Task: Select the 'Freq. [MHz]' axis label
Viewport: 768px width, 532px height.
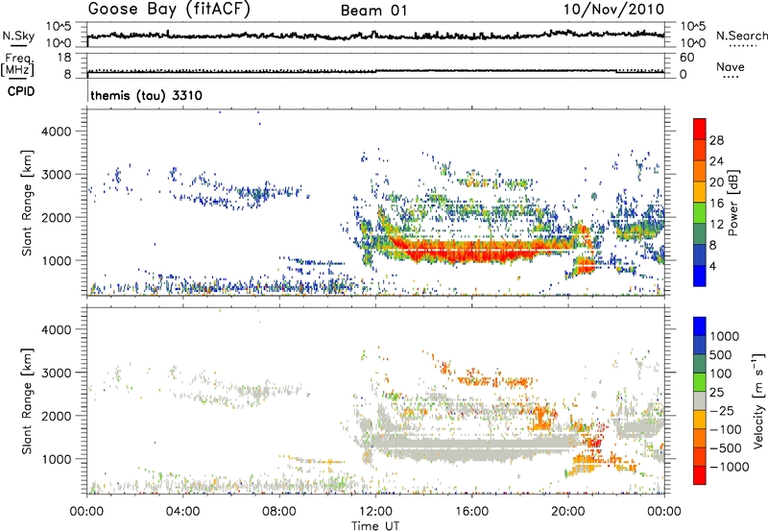Action: pyautogui.click(x=18, y=64)
